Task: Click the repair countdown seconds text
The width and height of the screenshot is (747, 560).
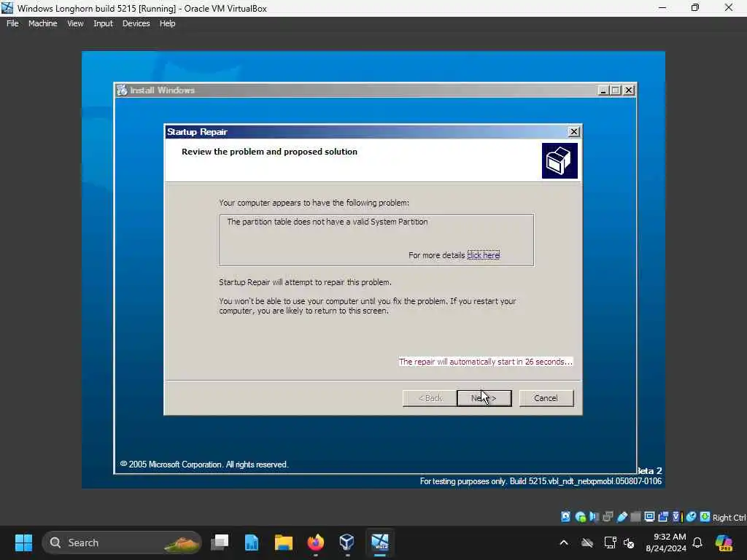Action: pos(485,362)
